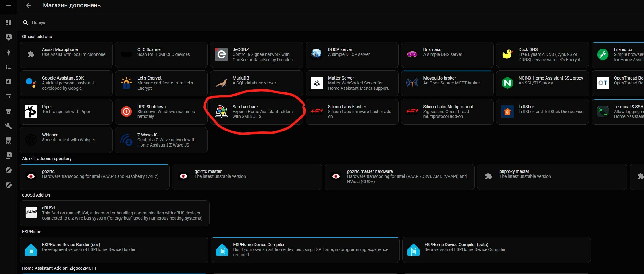Open the wrench developer tools sidebar icon
Viewport: 644px width, 274px height.
(9, 126)
